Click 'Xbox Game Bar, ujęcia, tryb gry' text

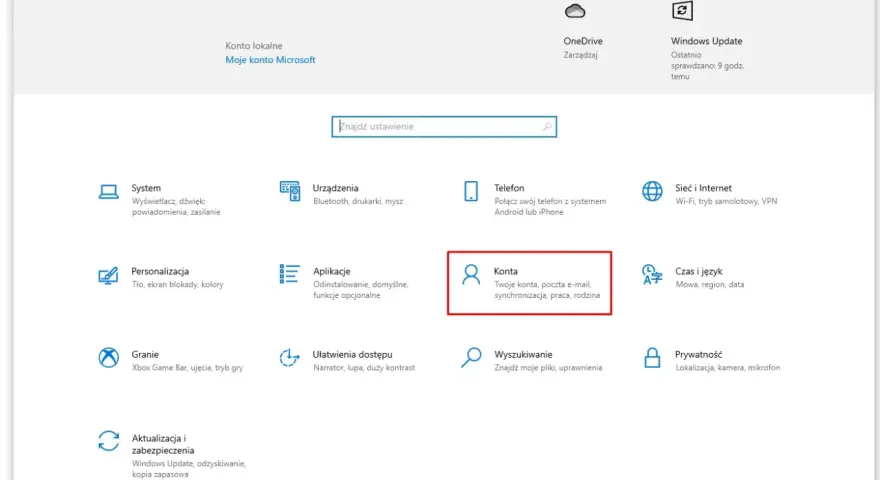(187, 367)
